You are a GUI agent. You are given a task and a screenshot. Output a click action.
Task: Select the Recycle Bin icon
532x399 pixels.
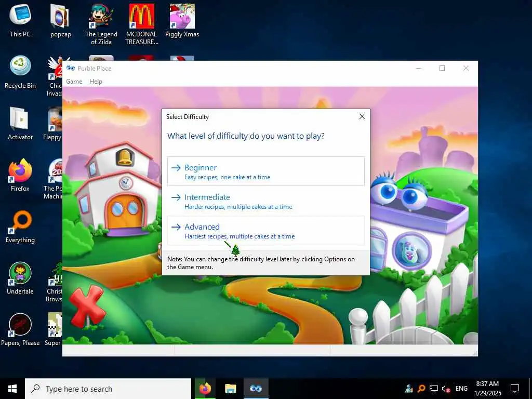20,72
